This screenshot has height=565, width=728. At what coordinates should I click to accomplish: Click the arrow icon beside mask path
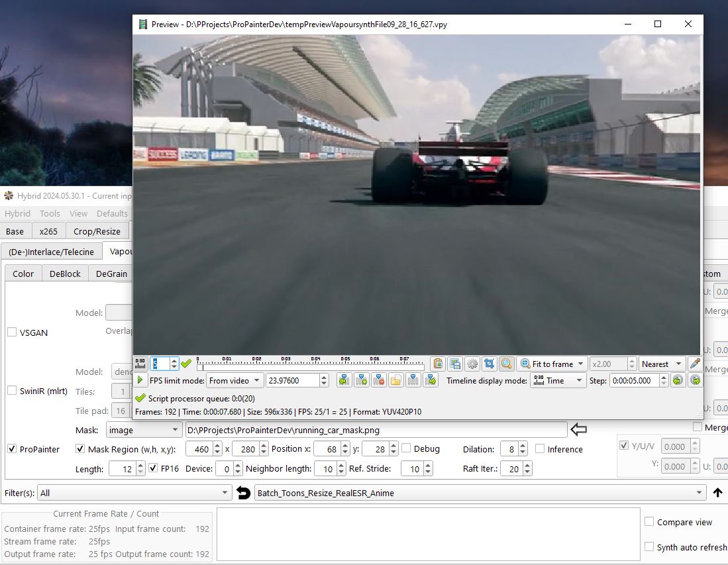click(x=578, y=430)
